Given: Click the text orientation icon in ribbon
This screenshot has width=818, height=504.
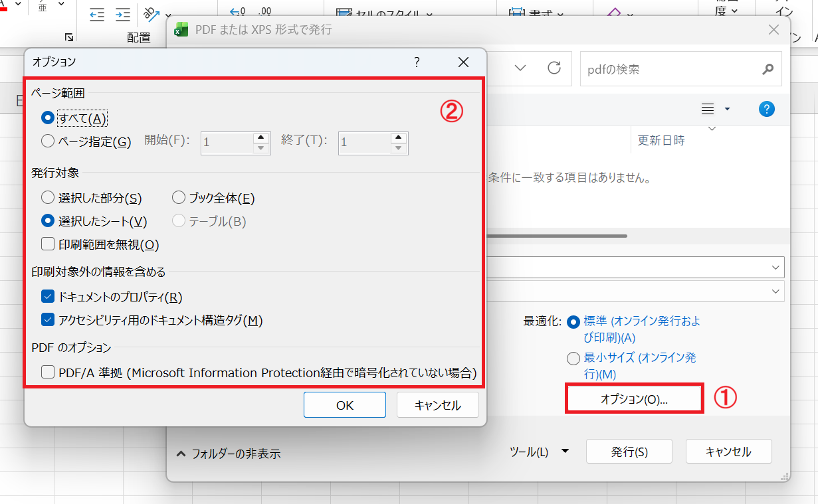Looking at the screenshot, I should pos(151,15).
